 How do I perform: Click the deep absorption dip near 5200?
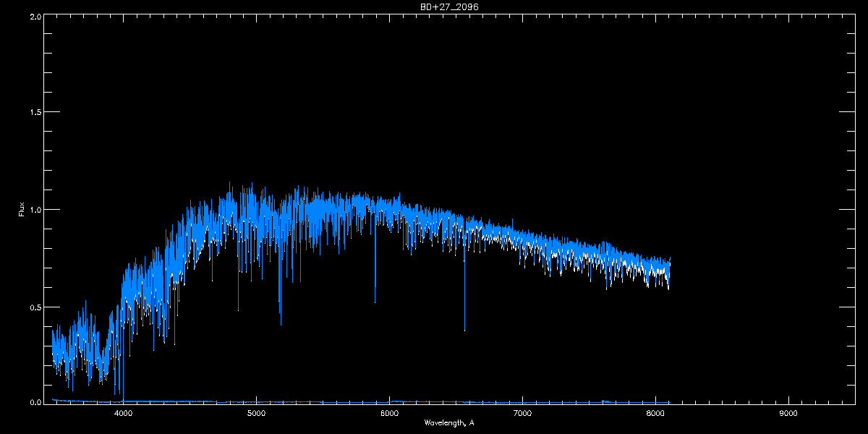click(x=281, y=323)
